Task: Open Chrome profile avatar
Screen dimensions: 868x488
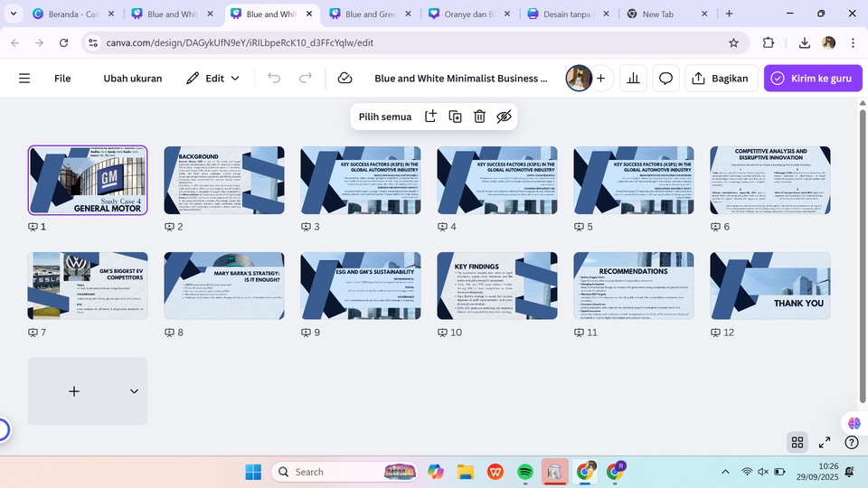Action: pos(829,42)
